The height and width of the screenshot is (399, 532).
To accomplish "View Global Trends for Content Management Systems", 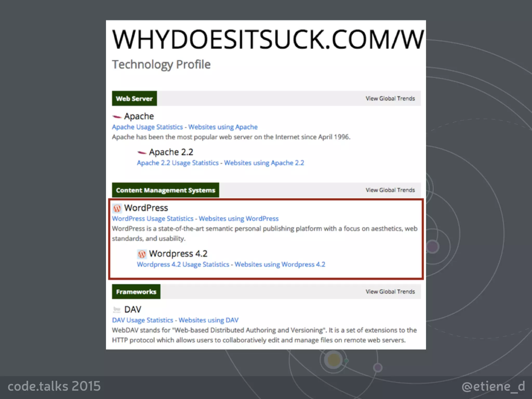I will point(390,190).
